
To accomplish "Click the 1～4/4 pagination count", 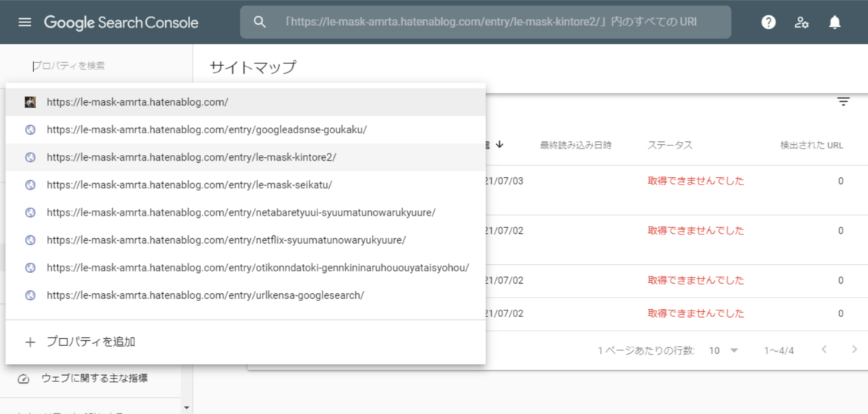I will pos(779,350).
